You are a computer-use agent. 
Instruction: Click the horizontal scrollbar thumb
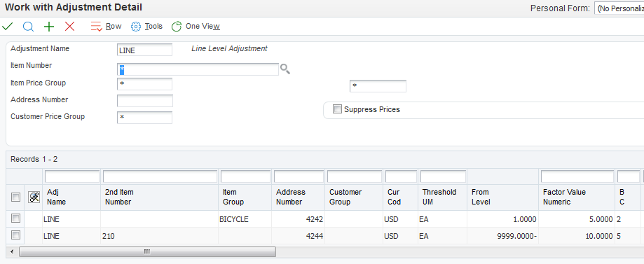(x=147, y=251)
